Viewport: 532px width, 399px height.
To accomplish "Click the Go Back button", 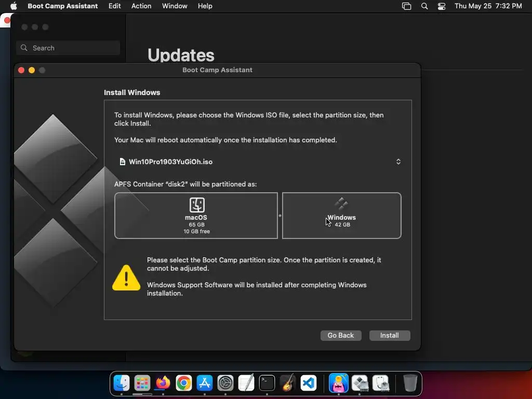I will point(341,335).
